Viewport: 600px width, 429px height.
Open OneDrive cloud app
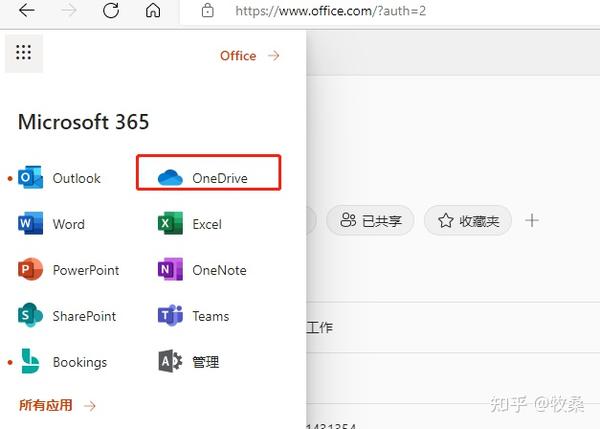click(x=203, y=178)
